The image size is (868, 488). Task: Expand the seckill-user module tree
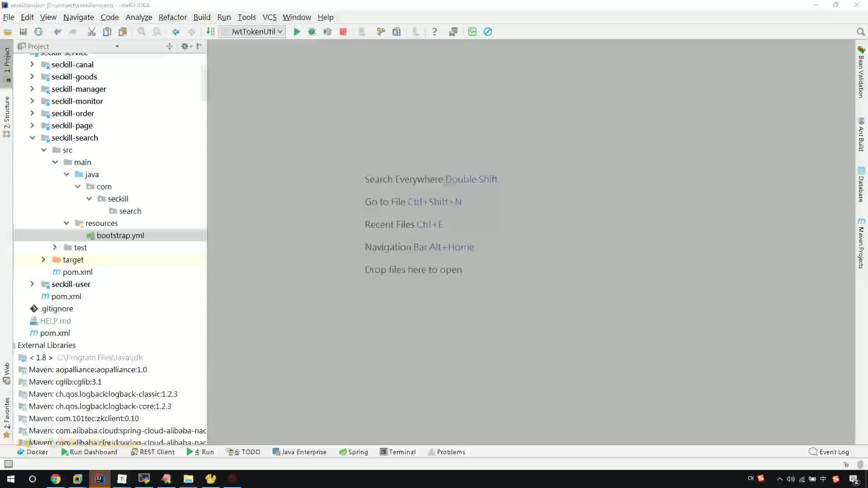point(32,284)
